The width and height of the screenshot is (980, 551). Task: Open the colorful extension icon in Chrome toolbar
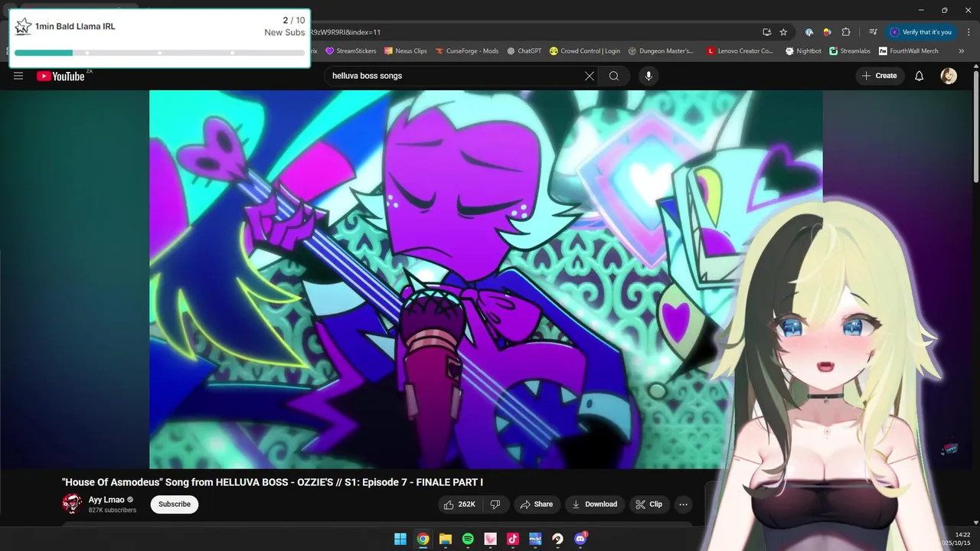pos(828,32)
